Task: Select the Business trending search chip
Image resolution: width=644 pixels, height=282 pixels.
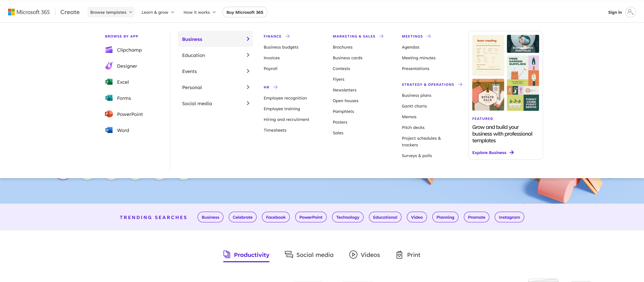Action: (x=210, y=217)
